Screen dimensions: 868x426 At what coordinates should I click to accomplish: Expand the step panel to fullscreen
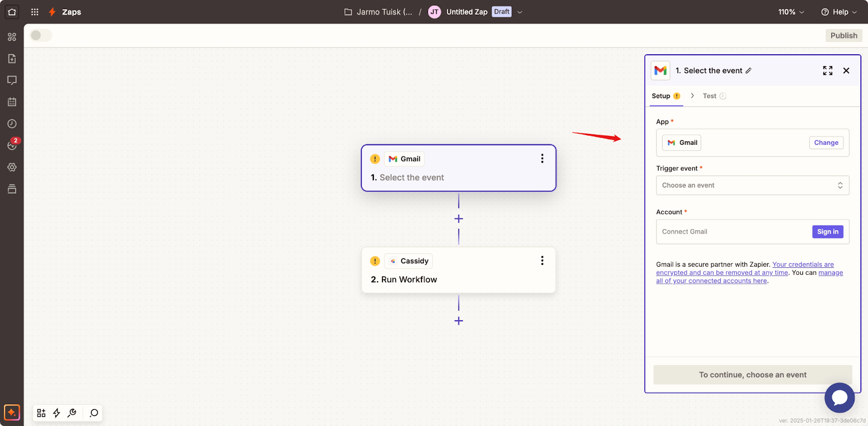coord(827,70)
